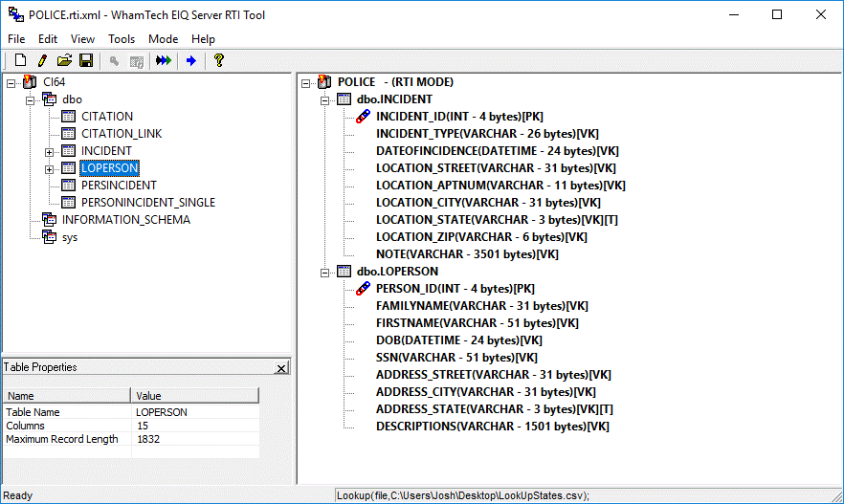The width and height of the screenshot is (844, 504).
Task: Click the dbo.INCIDENT table icon
Action: (x=344, y=99)
